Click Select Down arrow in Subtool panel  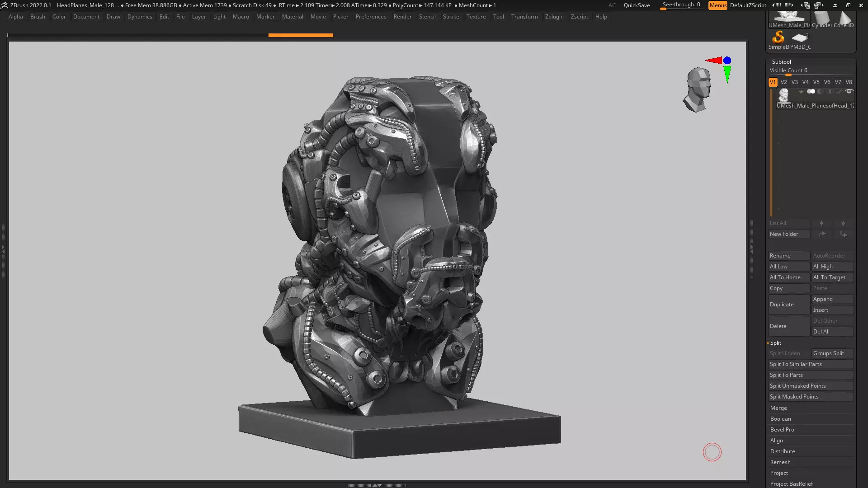click(843, 223)
